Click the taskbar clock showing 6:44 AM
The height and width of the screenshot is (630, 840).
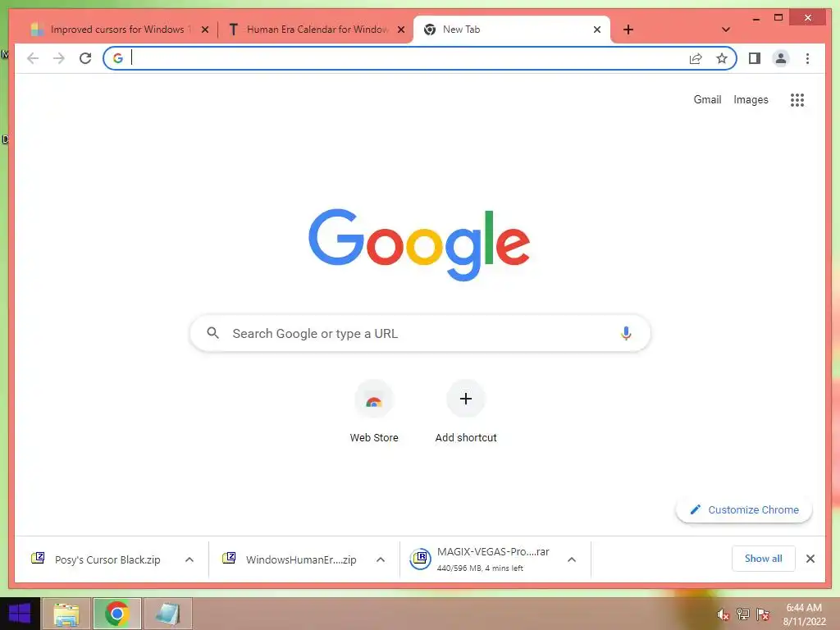coord(804,614)
